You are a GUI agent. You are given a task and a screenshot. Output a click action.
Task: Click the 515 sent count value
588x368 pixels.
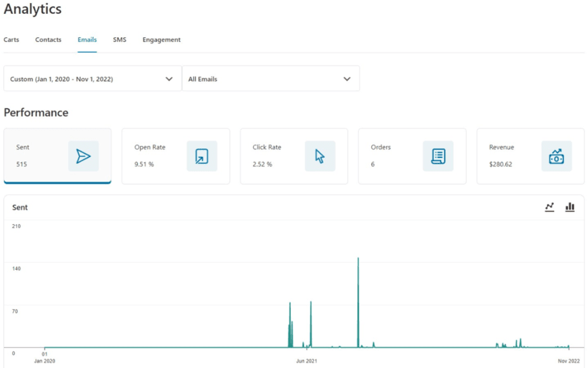click(22, 164)
